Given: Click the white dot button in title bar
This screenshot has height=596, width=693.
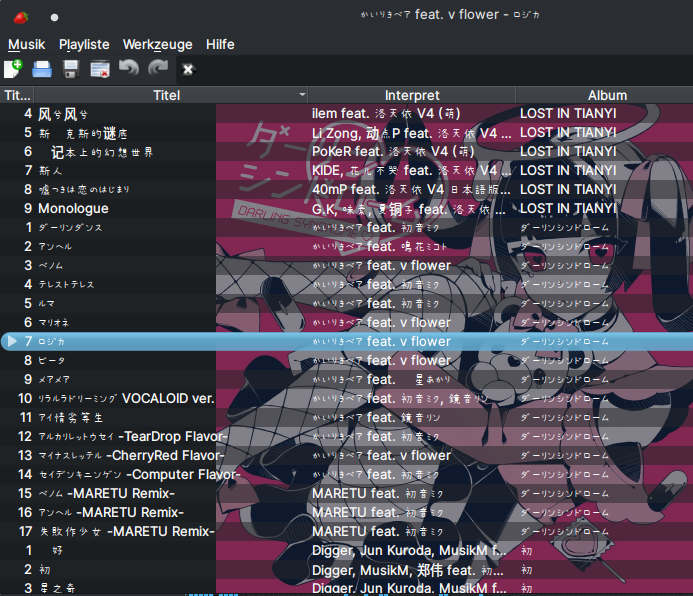Looking at the screenshot, I should click(x=54, y=18).
